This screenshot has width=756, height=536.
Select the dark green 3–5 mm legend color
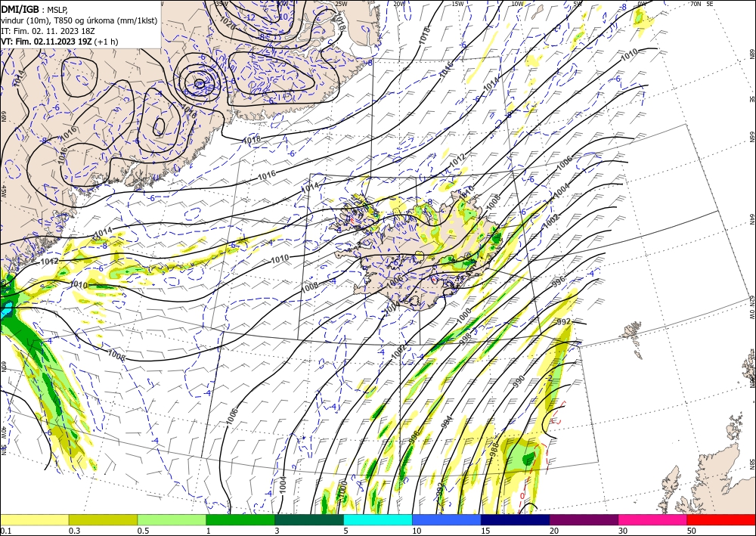click(309, 519)
